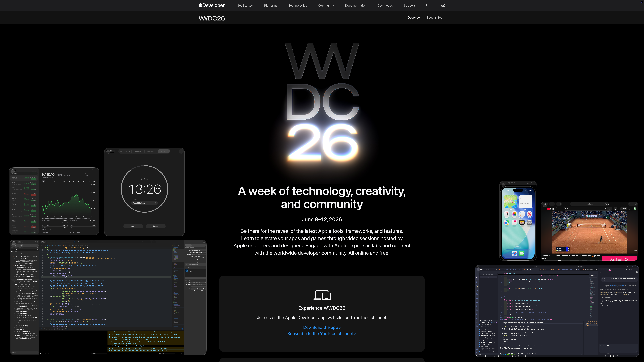Select the 1W range in Stocks chart
This screenshot has width=644, height=362.
pos(49,181)
